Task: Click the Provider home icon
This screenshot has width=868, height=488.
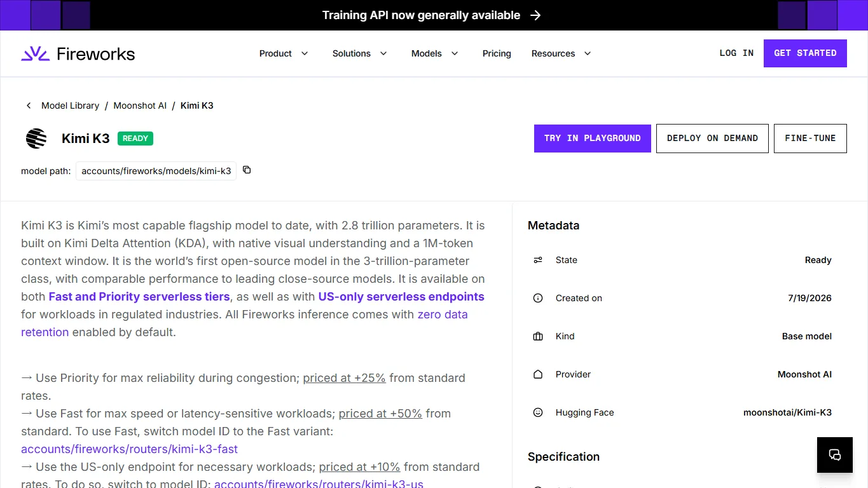Action: [x=538, y=374]
